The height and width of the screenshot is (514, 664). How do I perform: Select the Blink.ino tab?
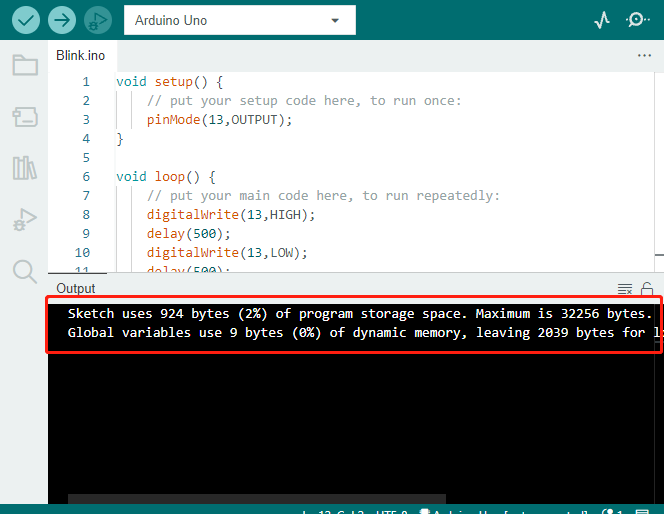click(x=80, y=55)
